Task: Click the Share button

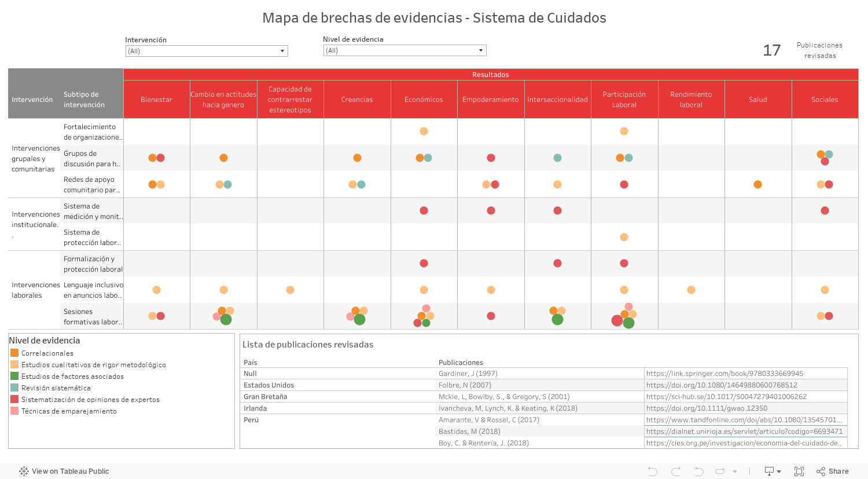Action: tap(833, 471)
